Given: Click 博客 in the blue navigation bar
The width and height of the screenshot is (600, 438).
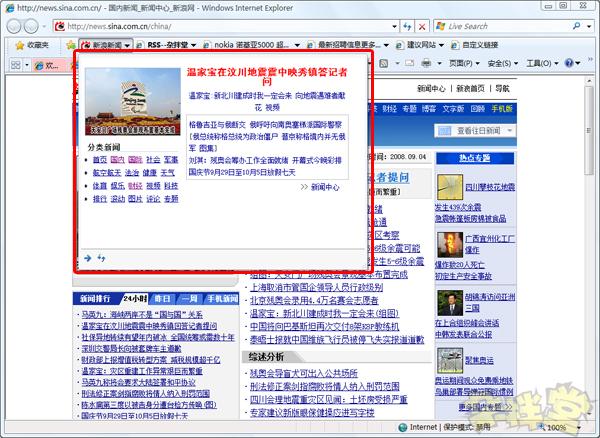Looking at the screenshot, I should point(429,109).
